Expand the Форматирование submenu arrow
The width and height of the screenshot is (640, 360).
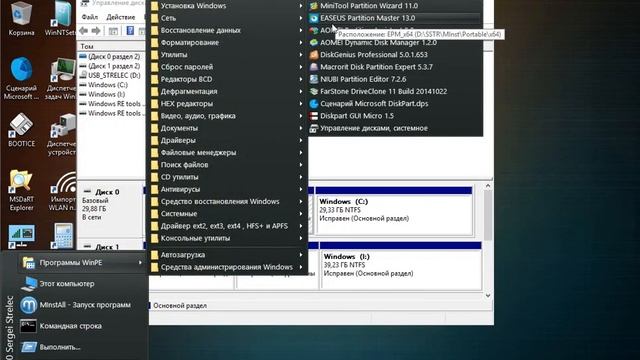301,42
